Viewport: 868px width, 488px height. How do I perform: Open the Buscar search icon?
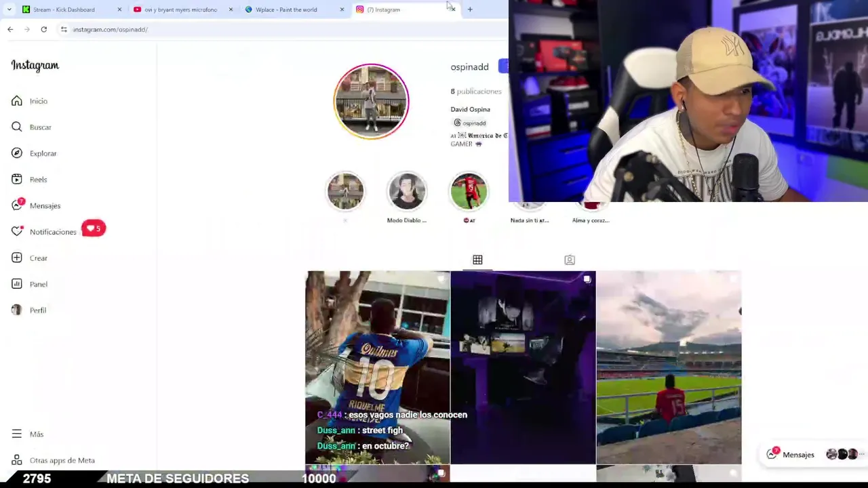(x=17, y=127)
